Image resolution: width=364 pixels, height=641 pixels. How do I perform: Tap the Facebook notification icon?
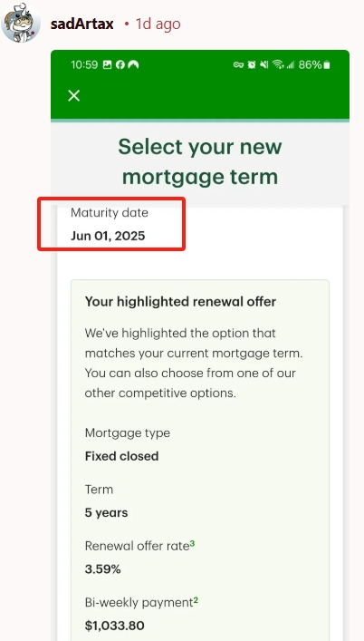tap(120, 64)
